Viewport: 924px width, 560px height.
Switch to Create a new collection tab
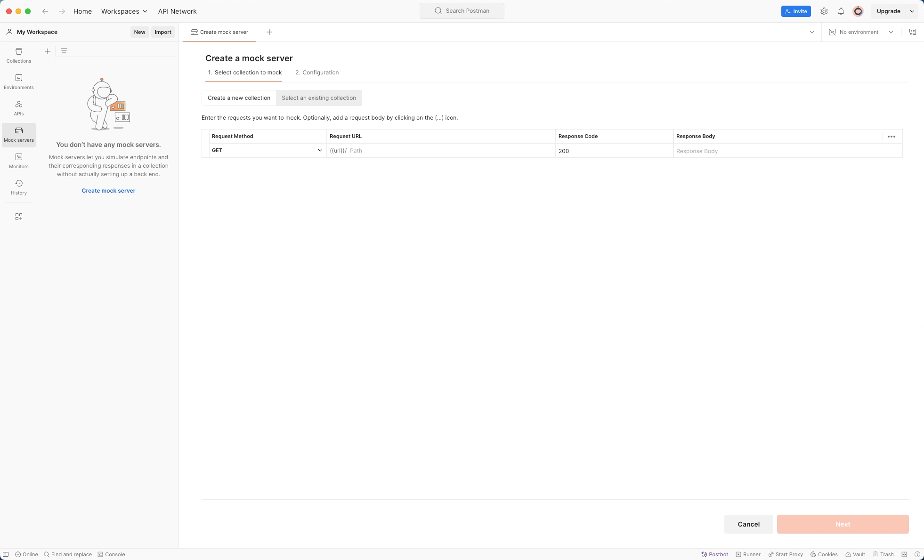tap(239, 98)
